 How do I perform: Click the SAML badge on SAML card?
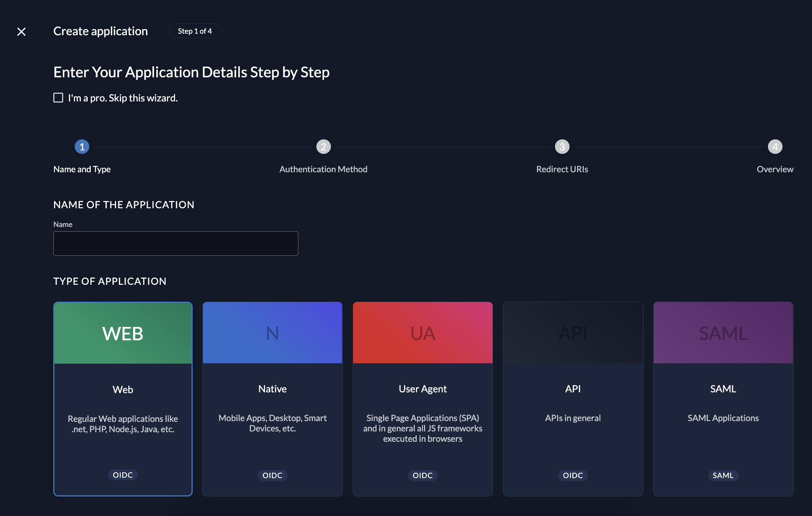click(723, 475)
